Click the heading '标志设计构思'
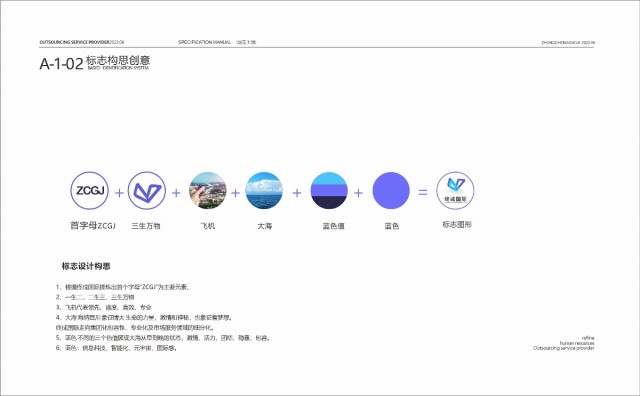This screenshot has width=640, height=396. (86, 266)
